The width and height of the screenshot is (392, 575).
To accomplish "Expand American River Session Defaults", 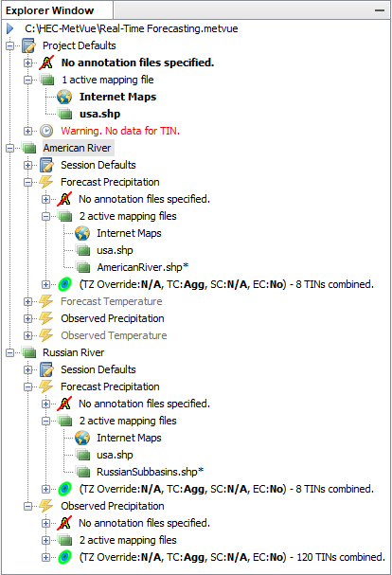I will [27, 165].
